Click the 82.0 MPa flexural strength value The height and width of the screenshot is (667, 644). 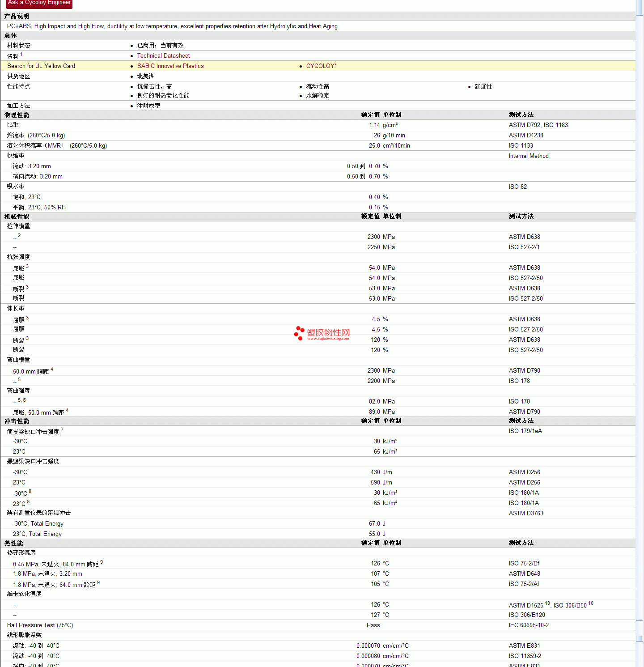click(x=381, y=402)
